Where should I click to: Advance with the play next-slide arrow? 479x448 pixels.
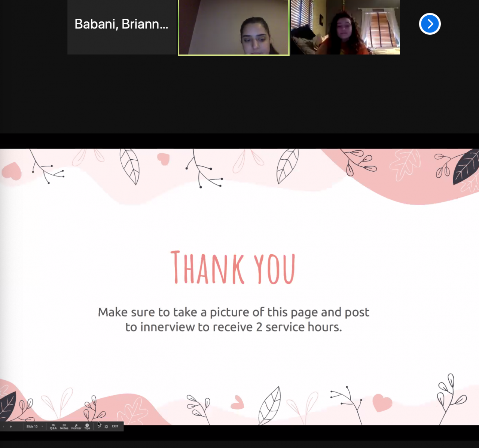click(11, 426)
